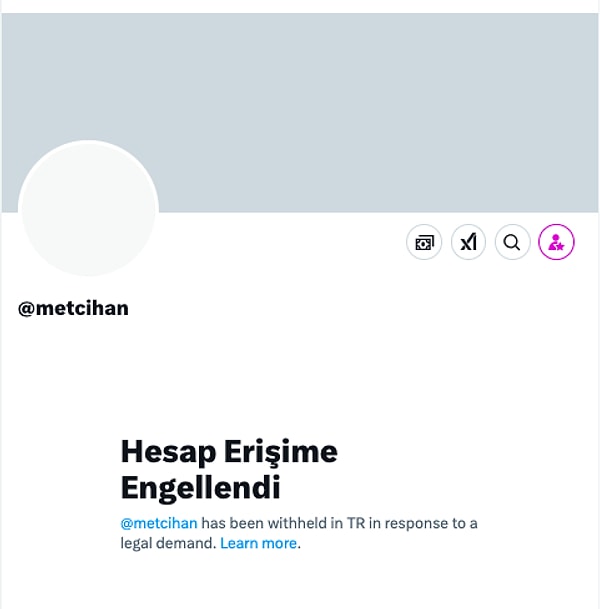Image resolution: width=600 pixels, height=609 pixels.
Task: Follow the blue @metcihan mention link
Action: (x=159, y=523)
